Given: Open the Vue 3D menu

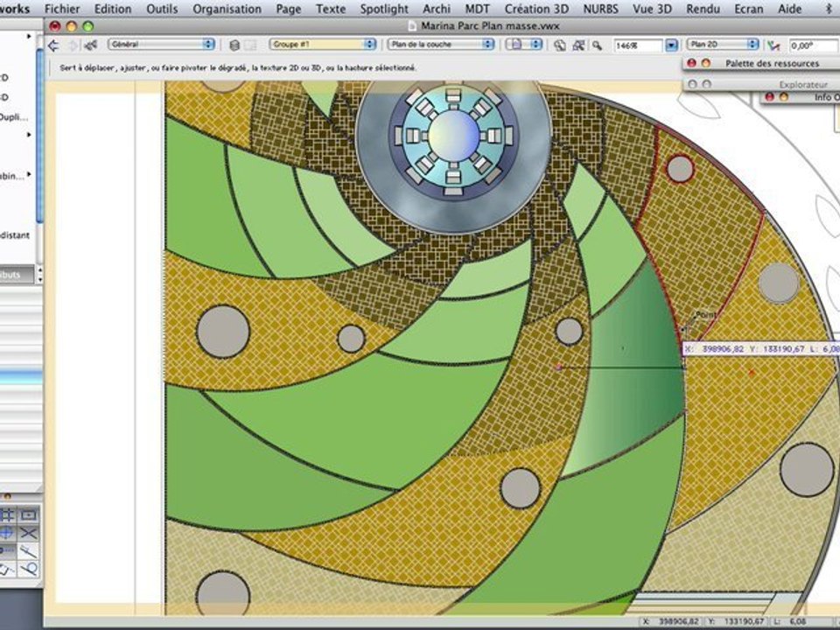Looking at the screenshot, I should [x=652, y=9].
